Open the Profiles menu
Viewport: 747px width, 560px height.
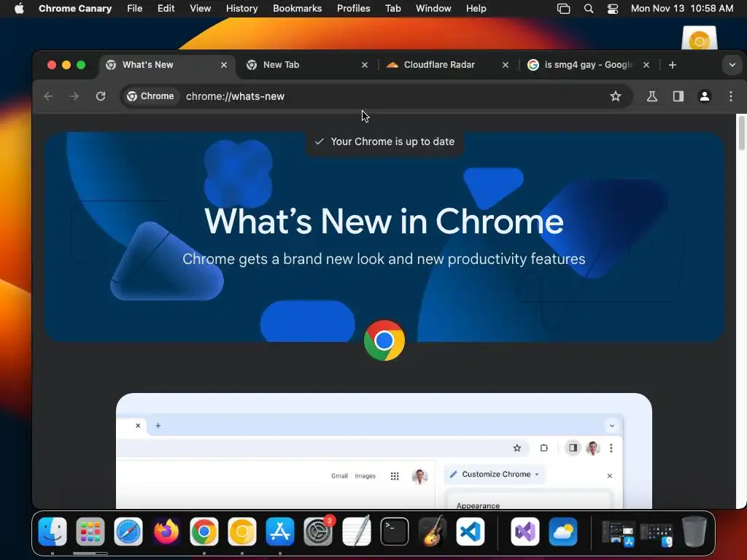tap(354, 9)
